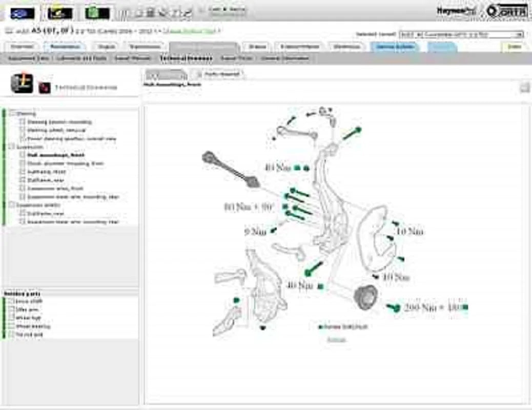Open the Selected variant dropdown
The image size is (532, 410).
461,35
